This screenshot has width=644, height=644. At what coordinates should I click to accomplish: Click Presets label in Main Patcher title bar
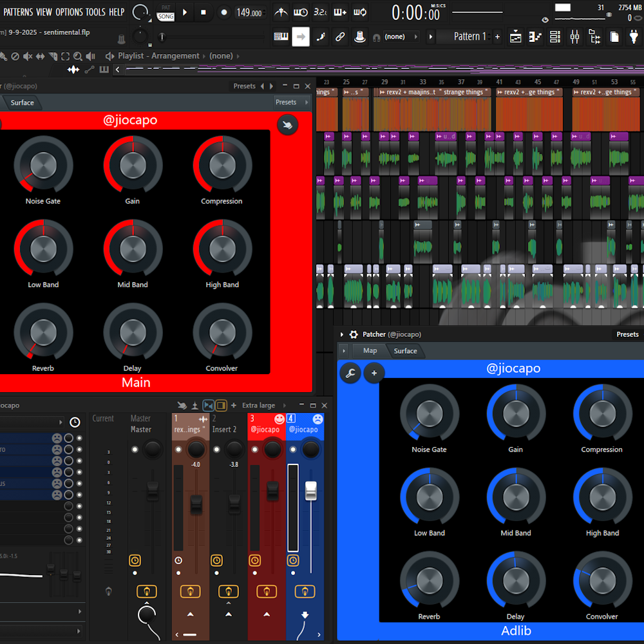pyautogui.click(x=244, y=86)
